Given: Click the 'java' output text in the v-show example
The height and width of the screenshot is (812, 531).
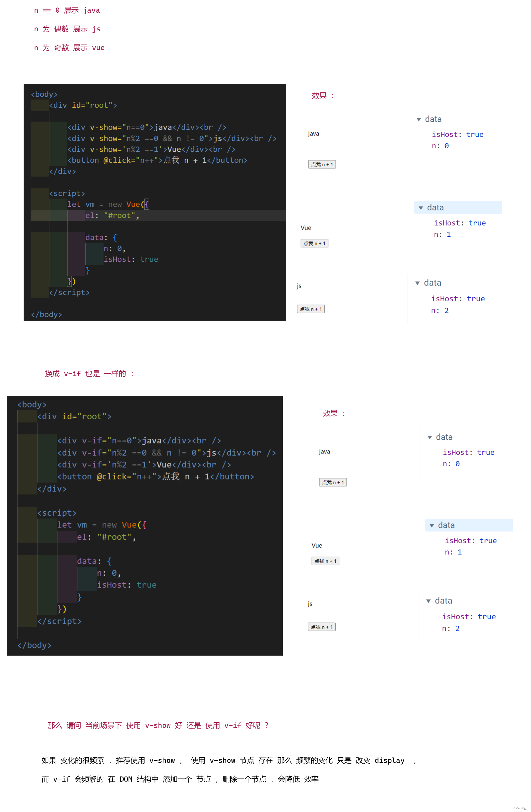Looking at the screenshot, I should 313,134.
